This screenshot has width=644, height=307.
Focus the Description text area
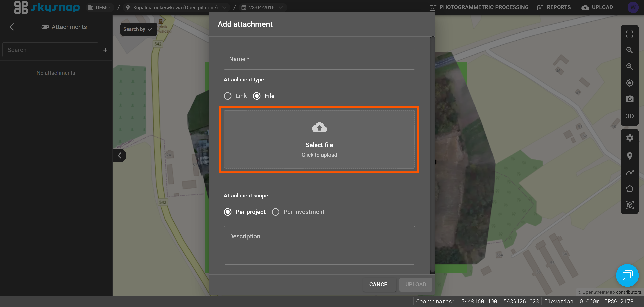[319, 245]
